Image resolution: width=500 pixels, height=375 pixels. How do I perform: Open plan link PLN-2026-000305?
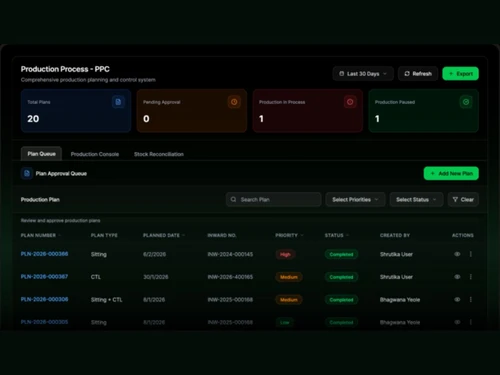pos(44,322)
